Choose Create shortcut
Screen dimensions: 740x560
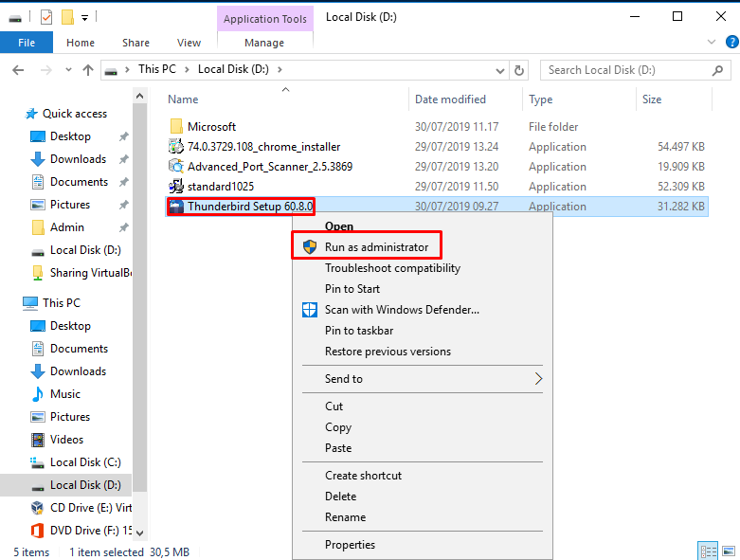point(423,475)
